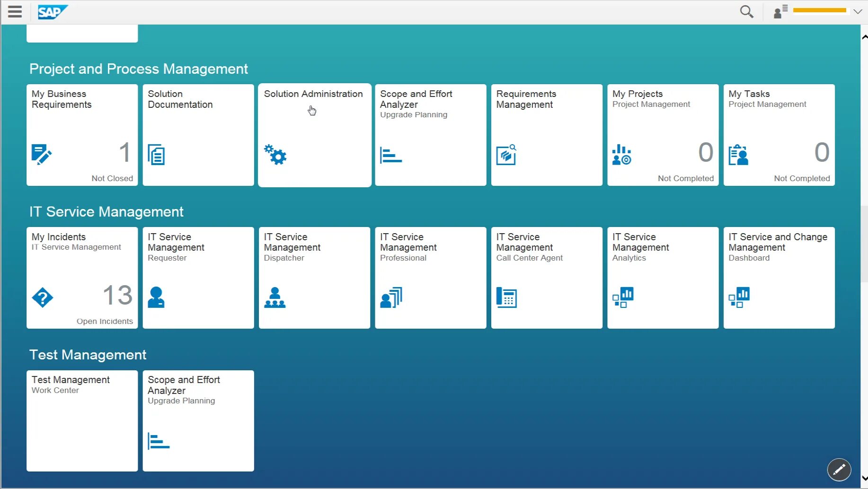Click the My Projects count 0
The height and width of the screenshot is (489, 868).
(x=706, y=152)
